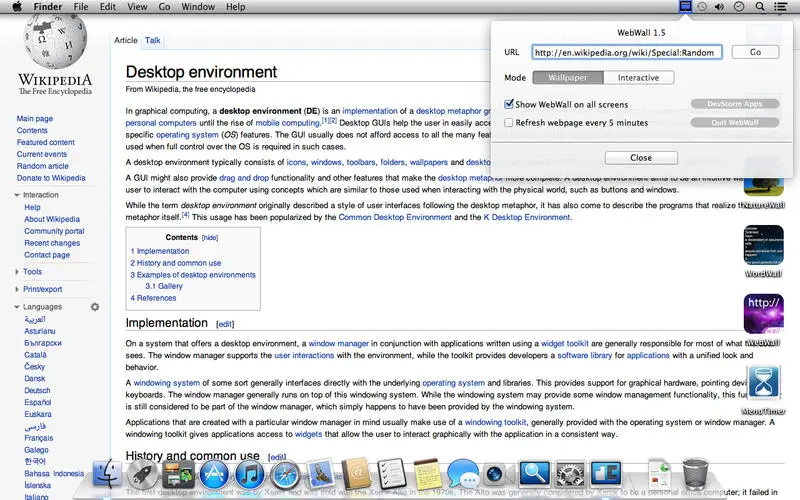
Task: Click the Quit WebWall button
Action: 735,122
